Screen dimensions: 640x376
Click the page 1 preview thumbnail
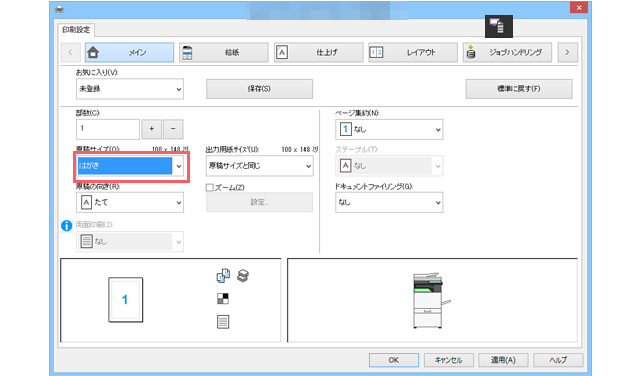tap(125, 300)
